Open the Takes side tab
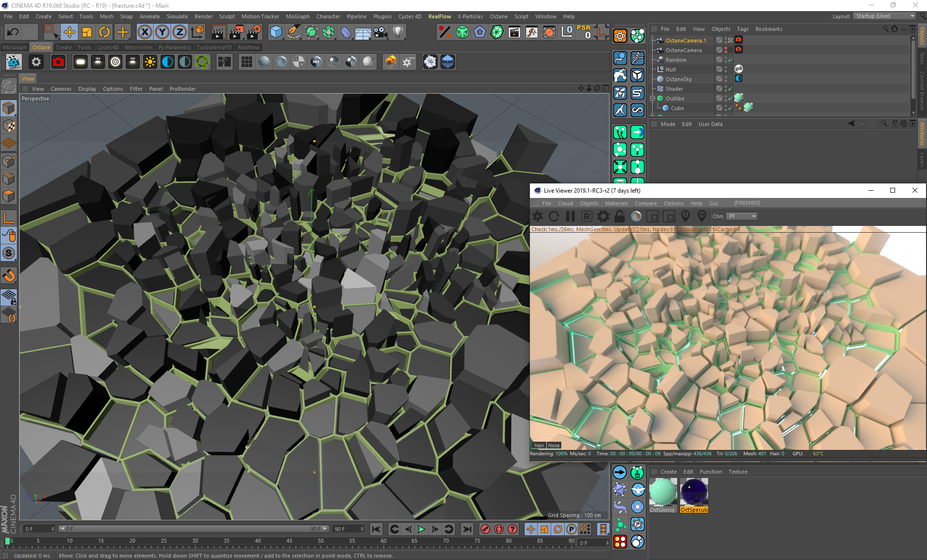 (922, 58)
